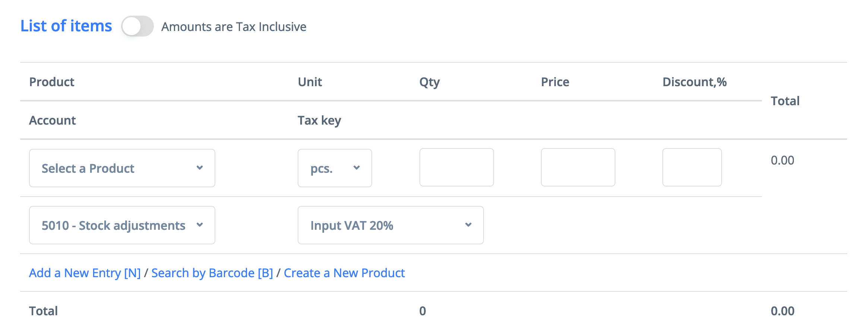Click the Create a New Product link
868x332 pixels.
pyautogui.click(x=344, y=273)
